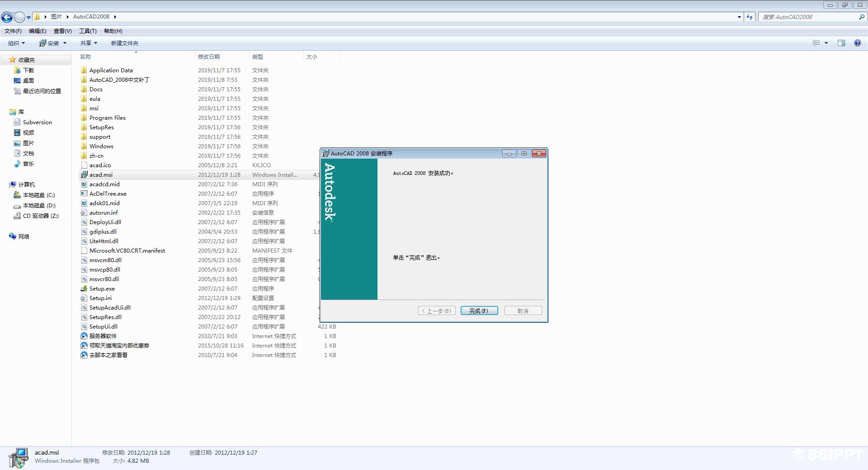Select the gdiplus.dll file icon
The image size is (868, 470).
tap(84, 231)
